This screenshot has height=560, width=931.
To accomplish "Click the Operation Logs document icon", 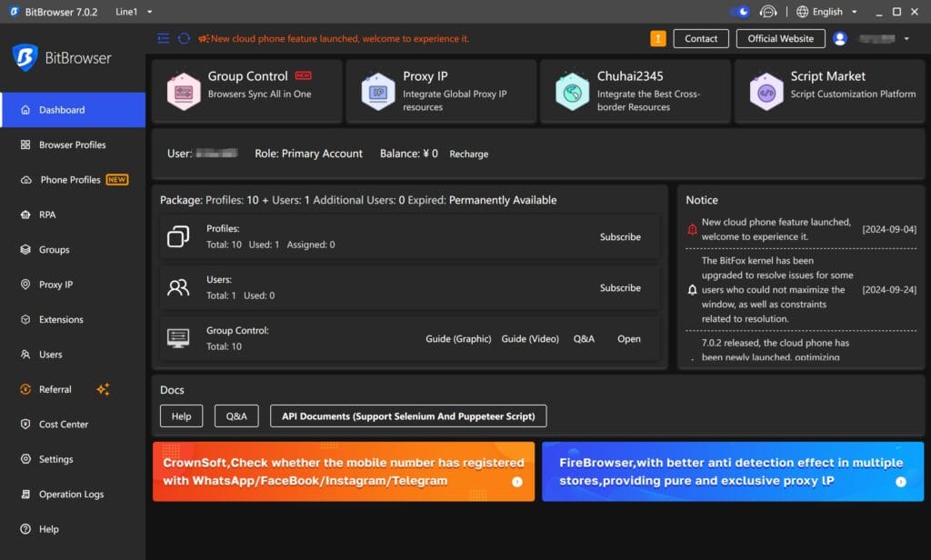I will (25, 494).
